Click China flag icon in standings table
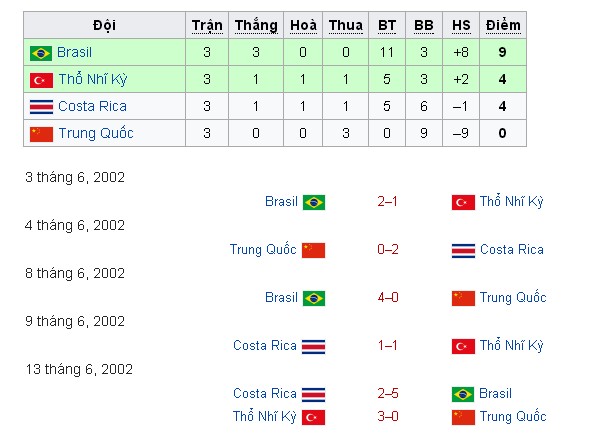 pyautogui.click(x=41, y=134)
